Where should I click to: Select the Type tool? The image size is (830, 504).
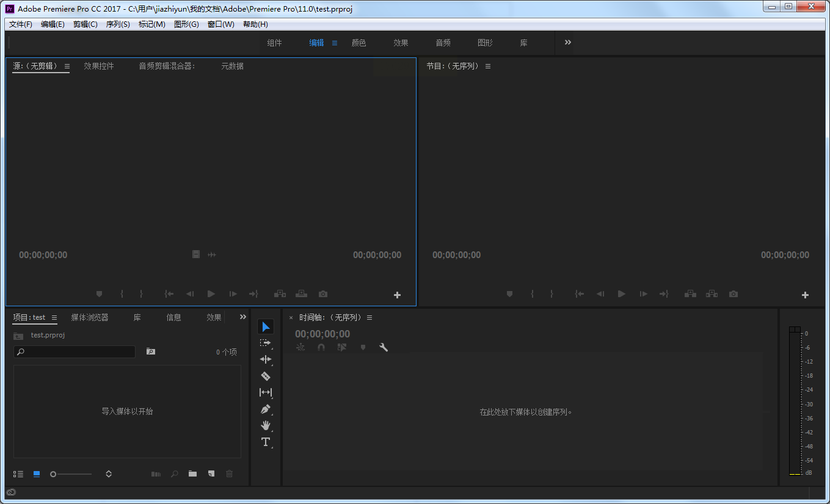(x=266, y=442)
